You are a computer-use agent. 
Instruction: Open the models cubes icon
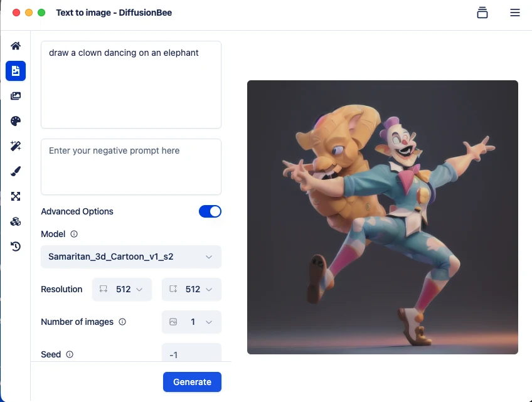[x=16, y=221]
